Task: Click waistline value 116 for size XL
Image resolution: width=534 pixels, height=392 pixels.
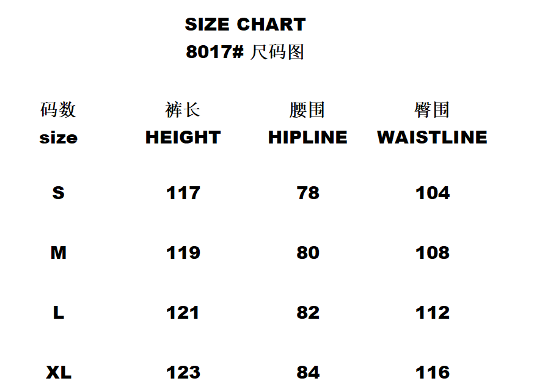Action: (x=432, y=372)
